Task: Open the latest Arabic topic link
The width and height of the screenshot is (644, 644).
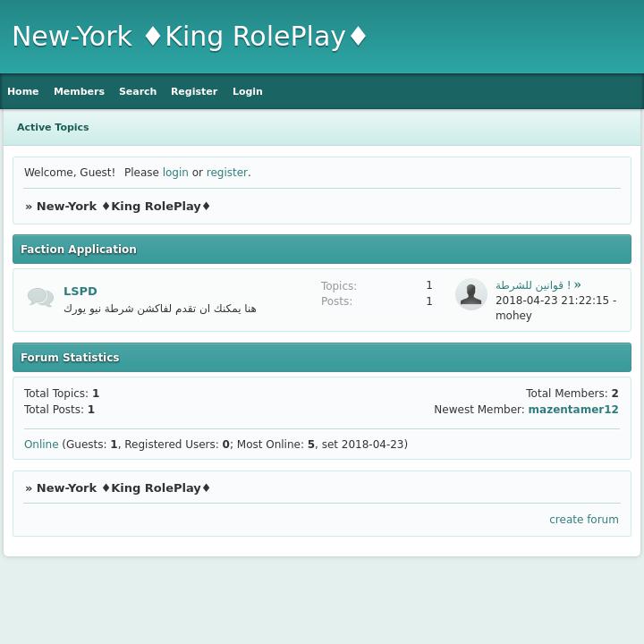Action: pos(532,285)
